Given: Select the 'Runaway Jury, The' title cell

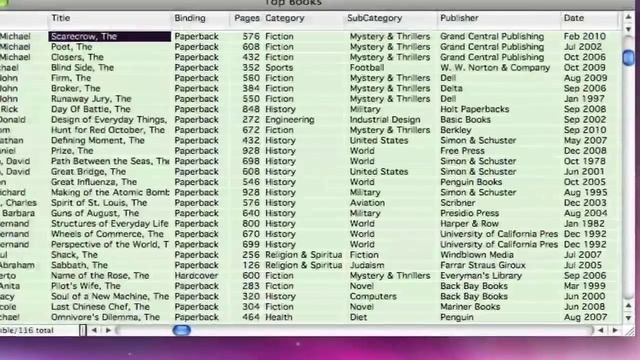Looking at the screenshot, I should 109,99.
